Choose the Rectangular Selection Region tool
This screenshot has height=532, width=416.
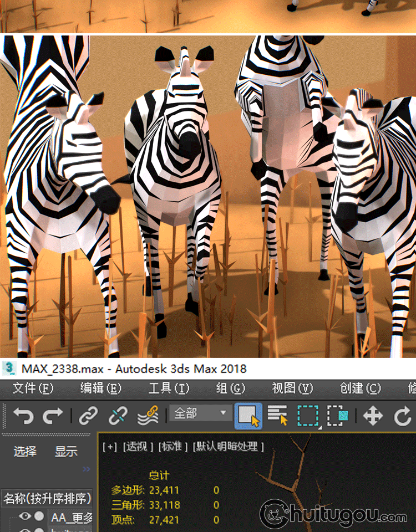pos(308,416)
